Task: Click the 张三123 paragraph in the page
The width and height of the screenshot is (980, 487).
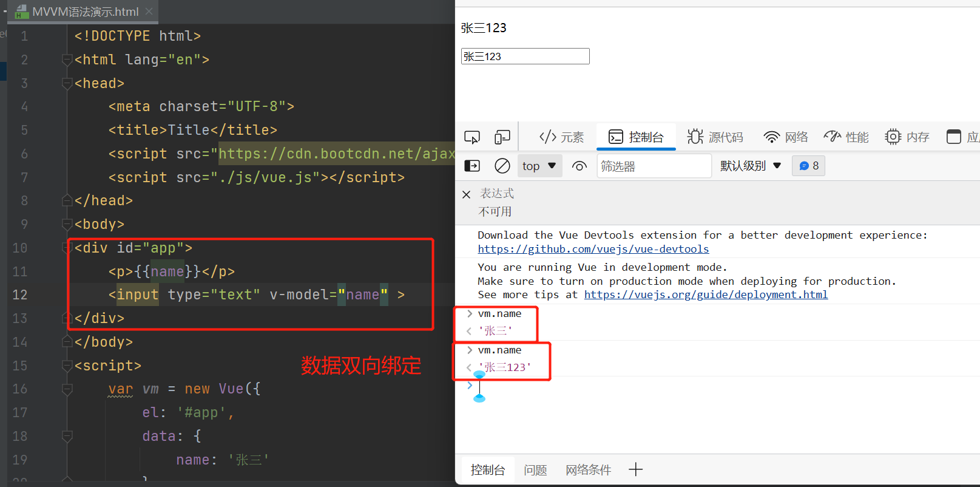Action: coord(484,28)
